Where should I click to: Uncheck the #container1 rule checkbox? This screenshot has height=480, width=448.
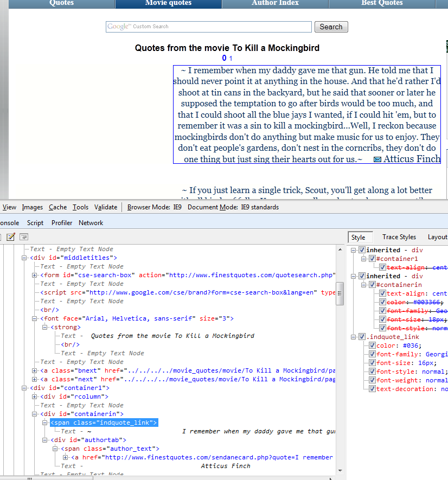click(x=372, y=259)
